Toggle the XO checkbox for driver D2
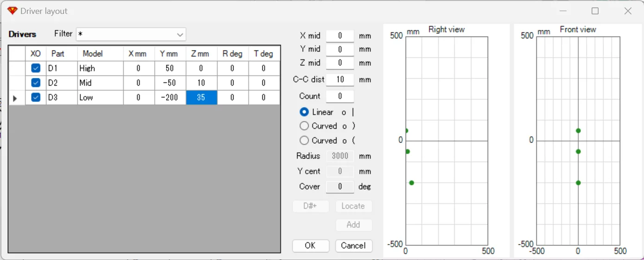Screen dimensions: 644x260 click(x=36, y=83)
